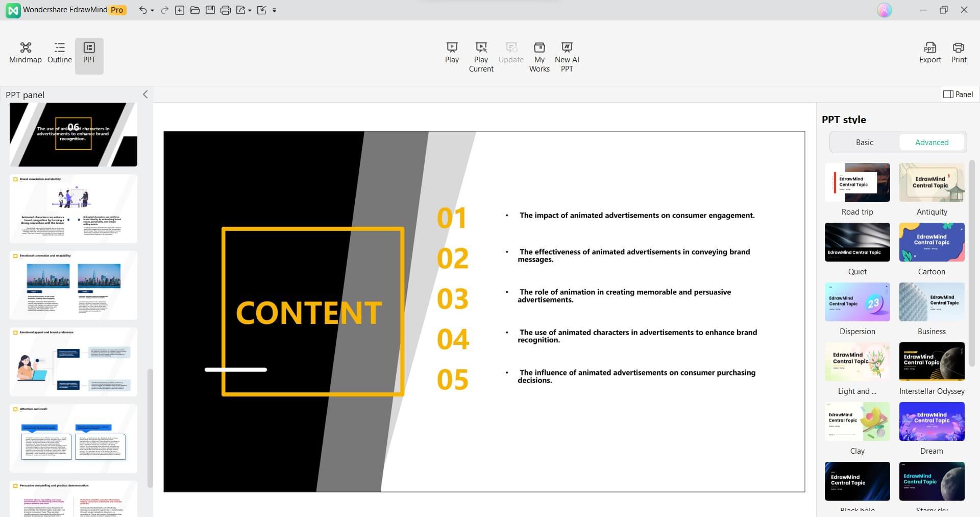The height and width of the screenshot is (517, 980).
Task: Click Play Current slide
Action: [481, 57]
